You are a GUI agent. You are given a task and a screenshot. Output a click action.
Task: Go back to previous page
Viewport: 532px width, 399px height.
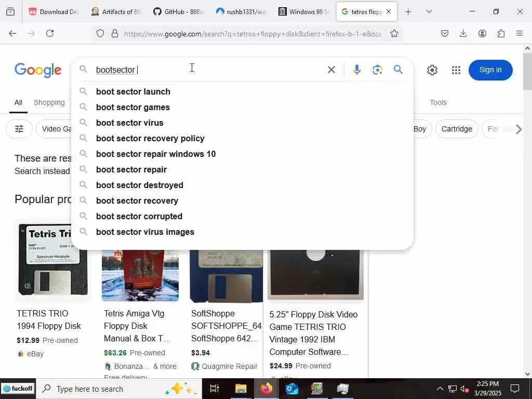click(x=12, y=33)
